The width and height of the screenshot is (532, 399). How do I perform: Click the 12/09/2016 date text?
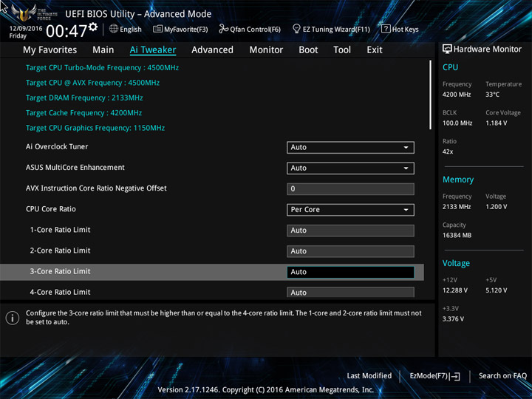(26, 29)
